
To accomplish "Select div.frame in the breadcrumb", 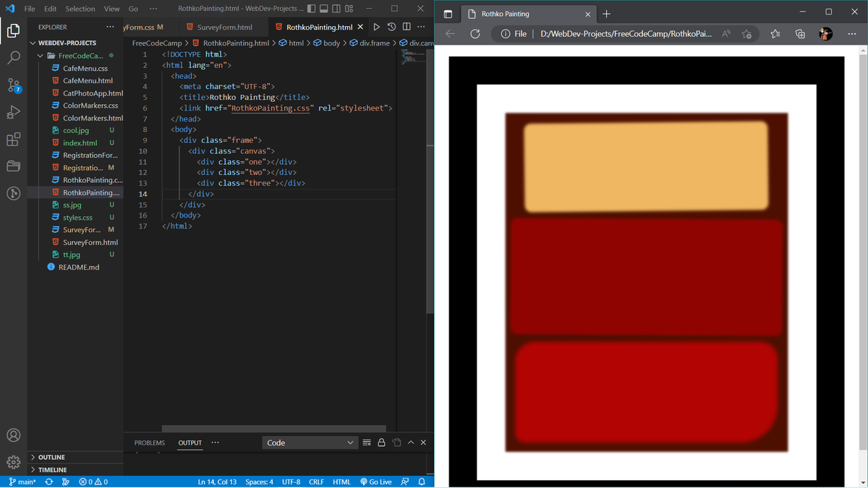I will click(x=370, y=43).
